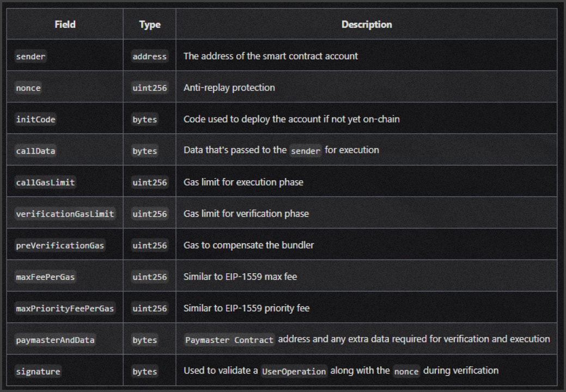566x392 pixels.
Task: Select maxPriorityFeePerGas field tag
Action: pos(65,309)
